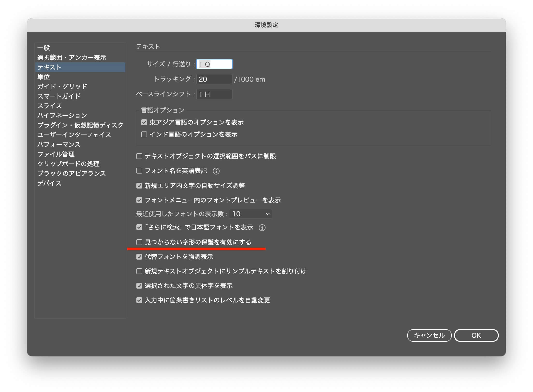Confirm settings with OK button
This screenshot has height=392, width=533.
click(x=476, y=335)
